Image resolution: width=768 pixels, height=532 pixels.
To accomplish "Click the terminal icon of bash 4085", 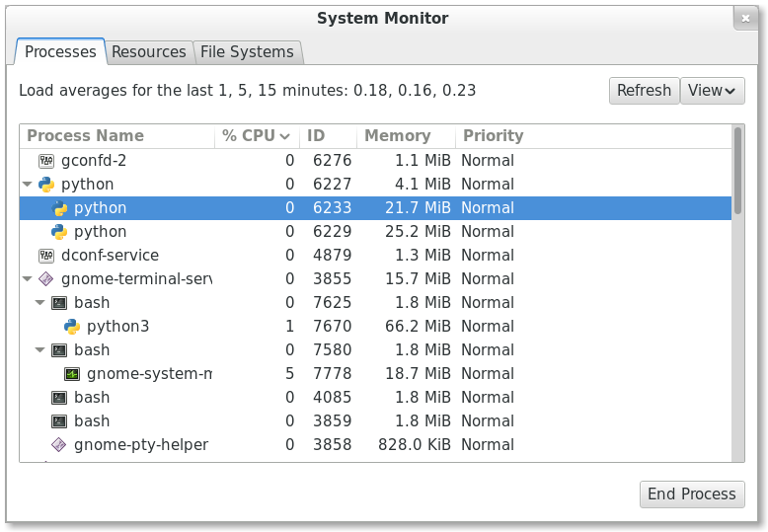I will [x=59, y=398].
